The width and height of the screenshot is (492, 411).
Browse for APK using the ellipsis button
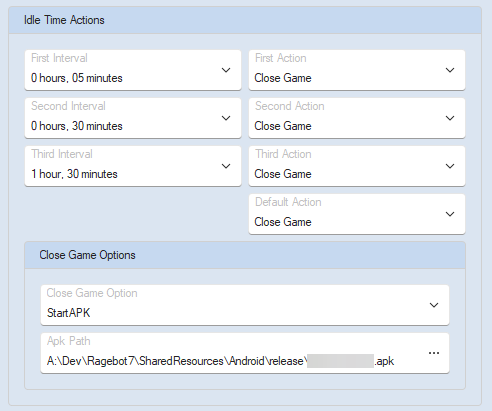[434, 353]
